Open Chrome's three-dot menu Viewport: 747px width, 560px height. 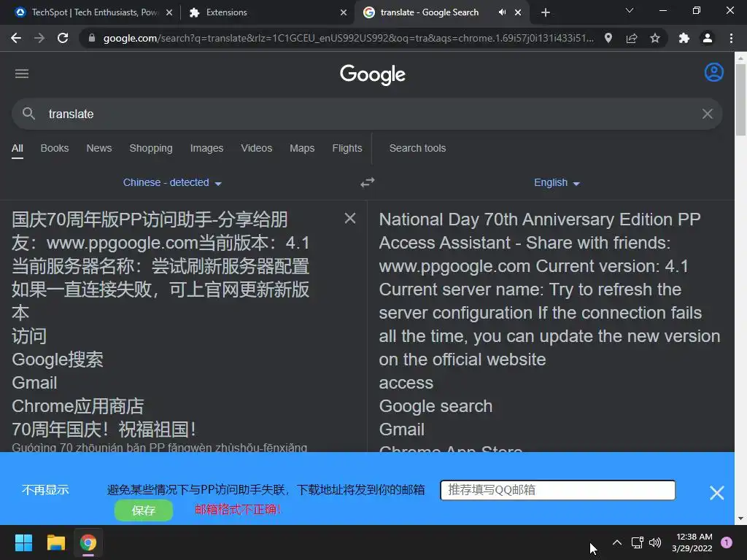tap(731, 38)
